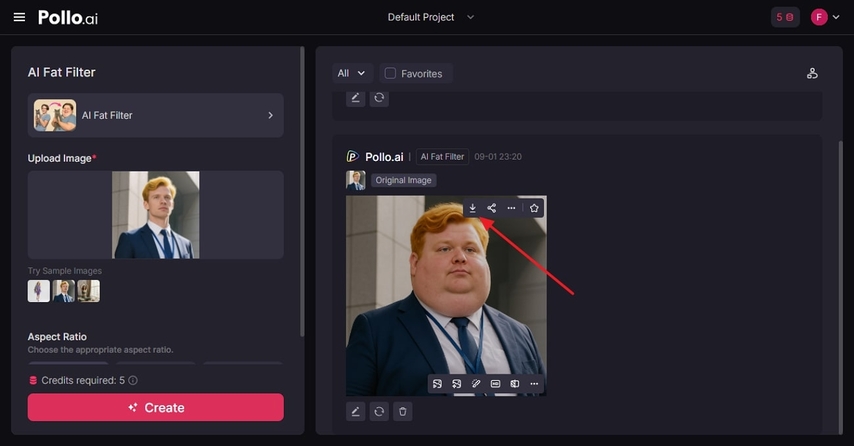The image size is (854, 446).
Task: Open the user profile menu
Action: (824, 17)
